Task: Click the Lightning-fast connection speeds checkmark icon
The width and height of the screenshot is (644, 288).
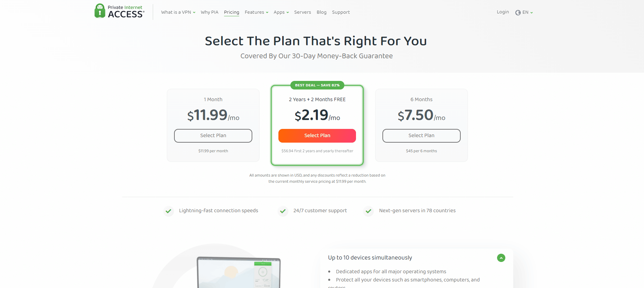Action: pos(168,211)
